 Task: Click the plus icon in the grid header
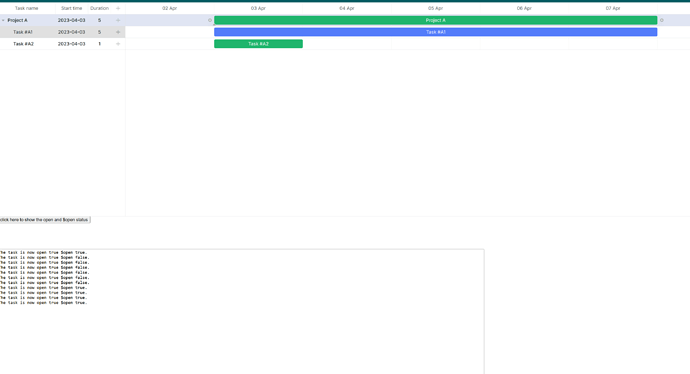pyautogui.click(x=117, y=8)
